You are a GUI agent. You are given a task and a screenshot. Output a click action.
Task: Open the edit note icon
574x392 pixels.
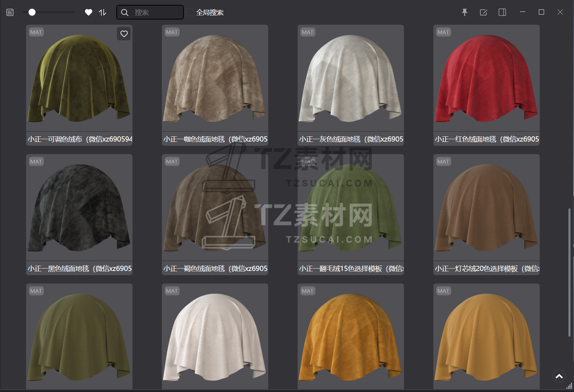pos(483,13)
